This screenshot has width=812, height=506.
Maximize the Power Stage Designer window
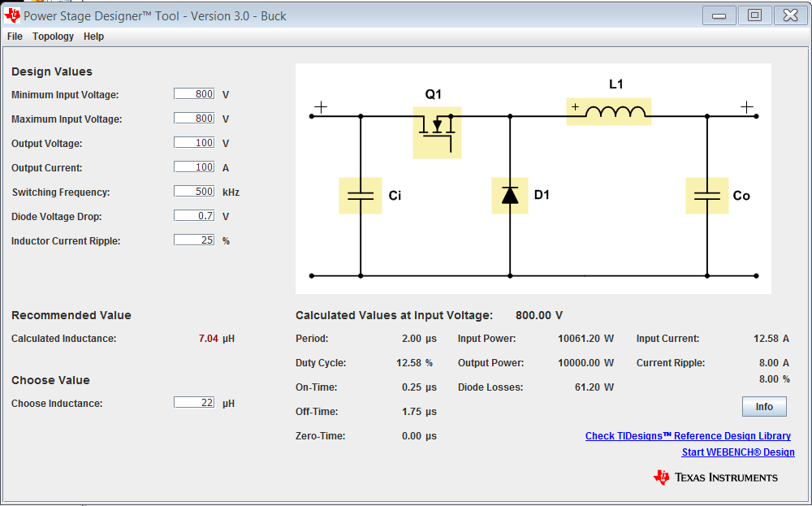pos(754,15)
